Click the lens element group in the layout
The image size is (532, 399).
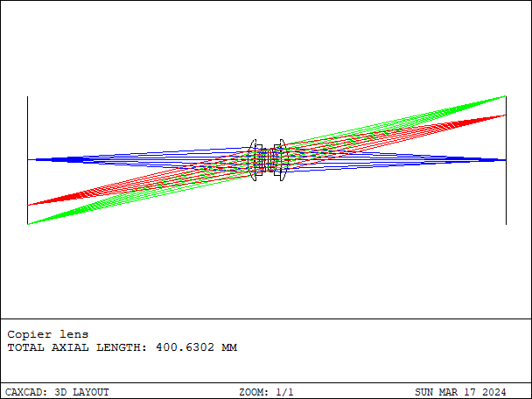(268, 160)
